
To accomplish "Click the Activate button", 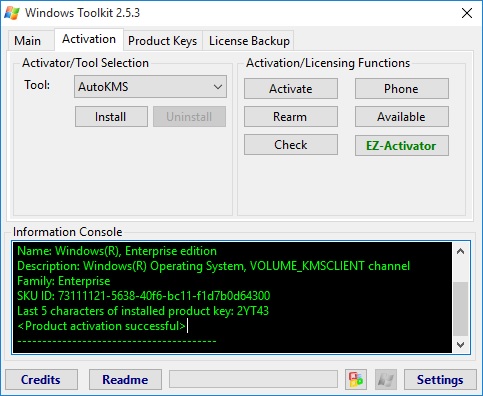I will (291, 89).
